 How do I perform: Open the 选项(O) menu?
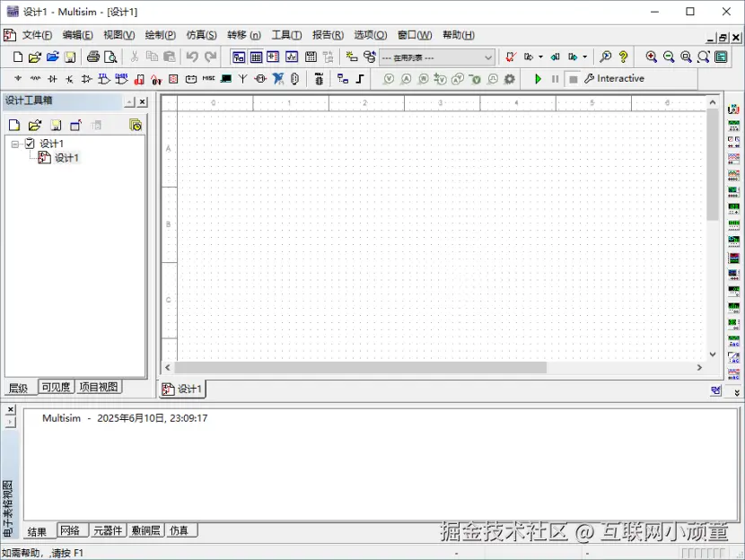371,35
